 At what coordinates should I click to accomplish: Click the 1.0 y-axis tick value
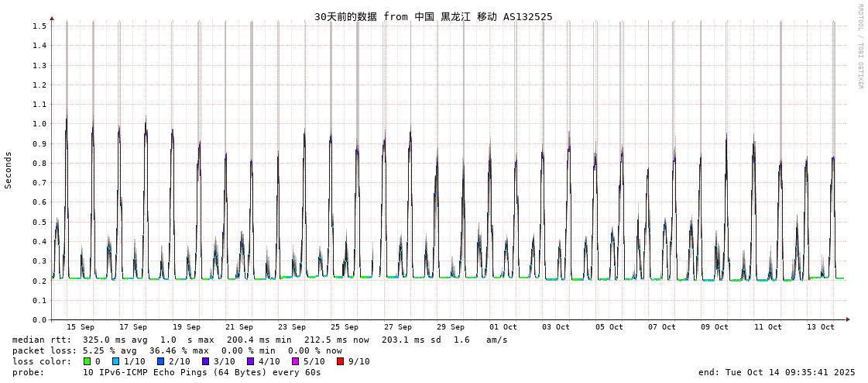[x=39, y=124]
